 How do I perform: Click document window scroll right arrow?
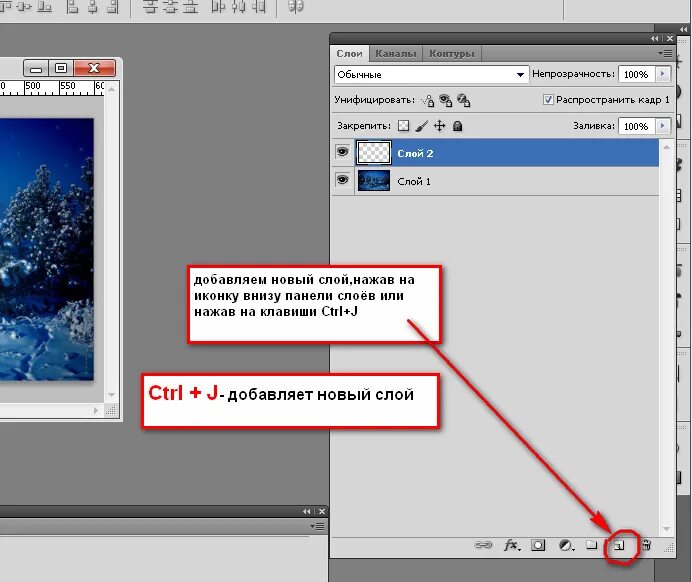click(x=96, y=410)
